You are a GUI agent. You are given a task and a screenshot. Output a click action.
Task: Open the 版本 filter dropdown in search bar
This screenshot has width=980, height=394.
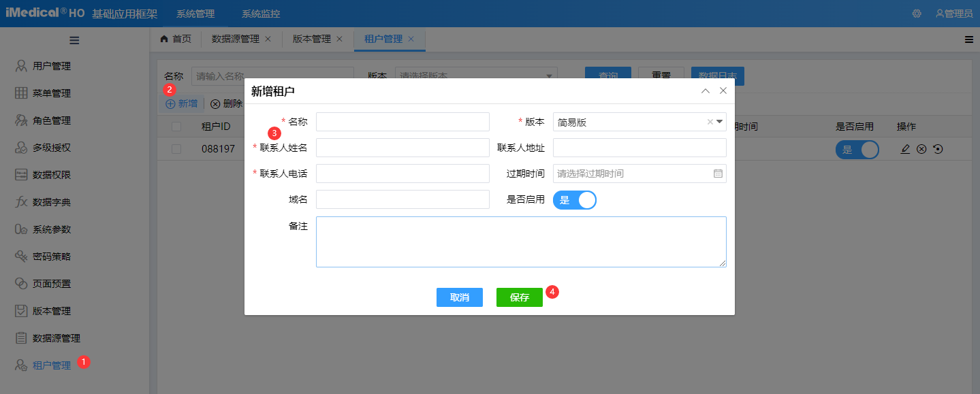pyautogui.click(x=550, y=76)
